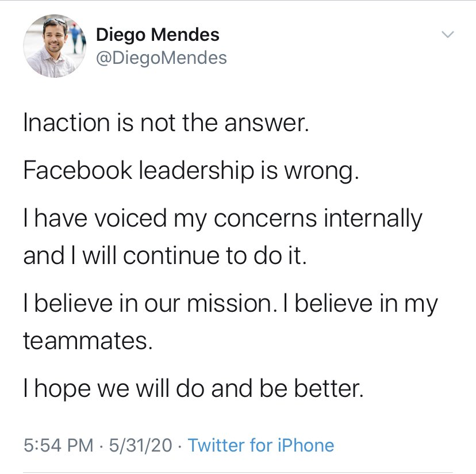Viewport: 476px width, 474px height.
Task: Click the word 'teammates.' in the tweet
Action: pos(88,341)
